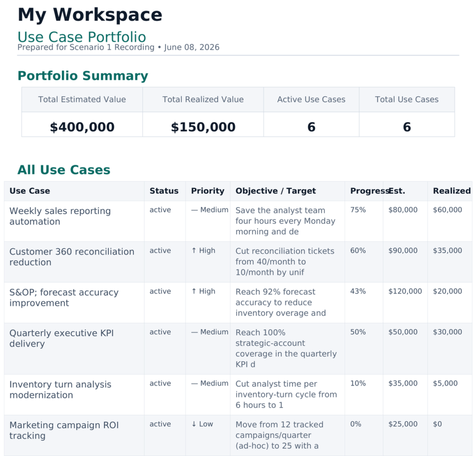The width and height of the screenshot is (476, 456).
Task: Click the $400,000 Total Estimated Value figure
Action: (82, 127)
